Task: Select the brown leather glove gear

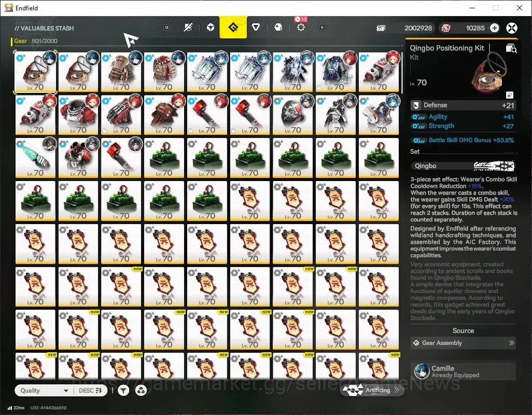Action: (164, 115)
